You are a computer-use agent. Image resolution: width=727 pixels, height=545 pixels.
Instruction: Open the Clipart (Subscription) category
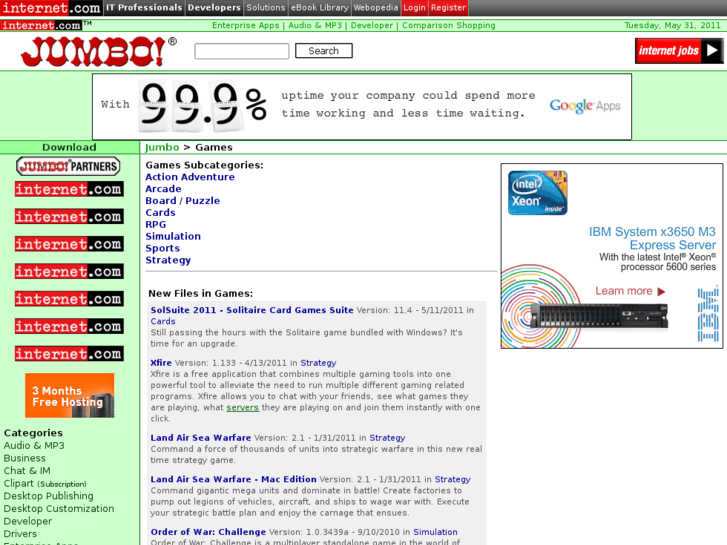point(45,483)
